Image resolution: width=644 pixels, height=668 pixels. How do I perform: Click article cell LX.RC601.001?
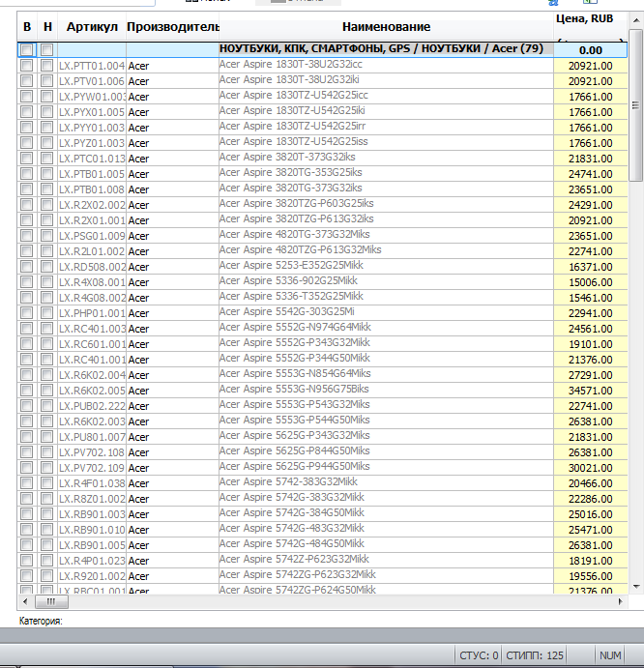[92, 344]
